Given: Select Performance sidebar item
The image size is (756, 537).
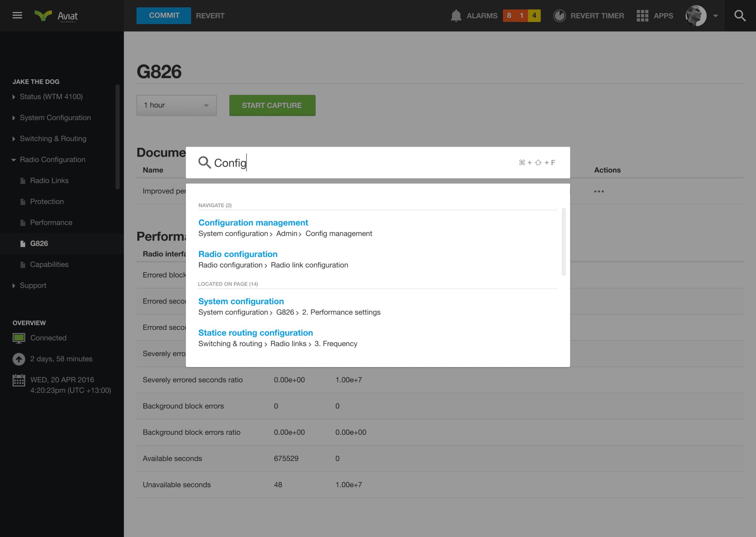Looking at the screenshot, I should coord(51,222).
